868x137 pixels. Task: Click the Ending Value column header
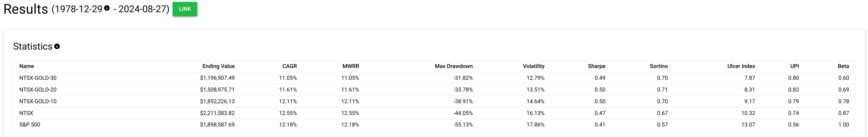[x=218, y=66]
